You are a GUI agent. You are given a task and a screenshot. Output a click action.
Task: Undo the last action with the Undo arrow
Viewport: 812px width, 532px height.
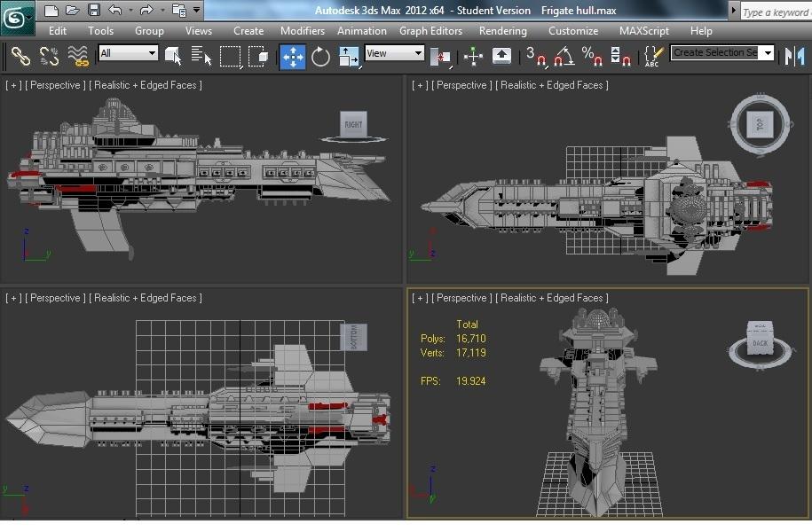pyautogui.click(x=115, y=11)
